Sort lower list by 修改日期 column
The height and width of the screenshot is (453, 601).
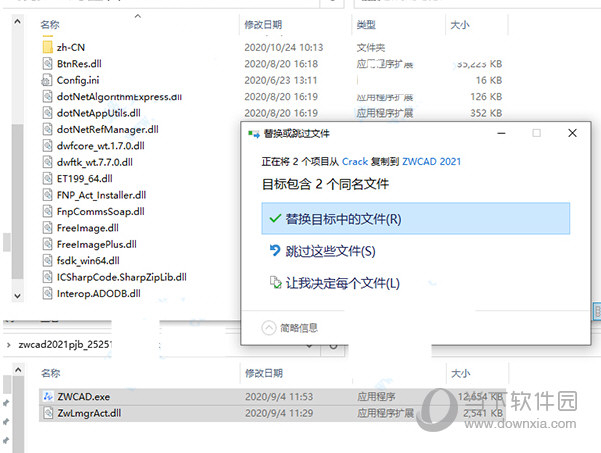264,373
